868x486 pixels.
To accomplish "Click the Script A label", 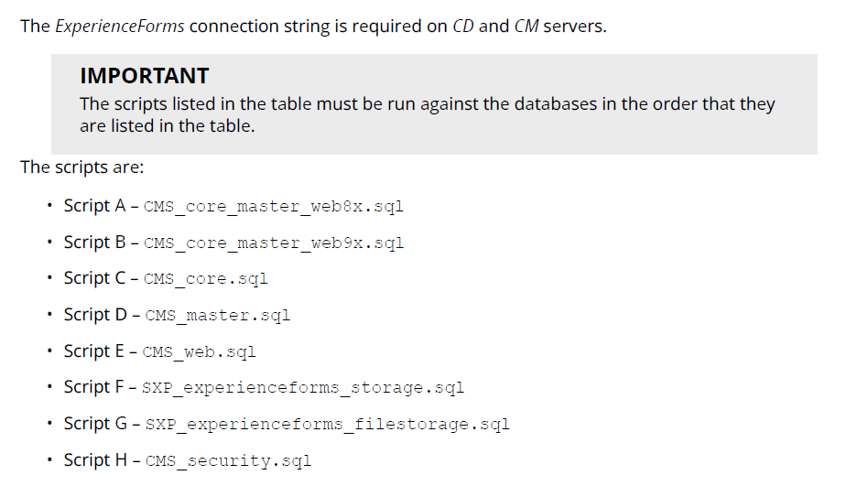I will (94, 206).
